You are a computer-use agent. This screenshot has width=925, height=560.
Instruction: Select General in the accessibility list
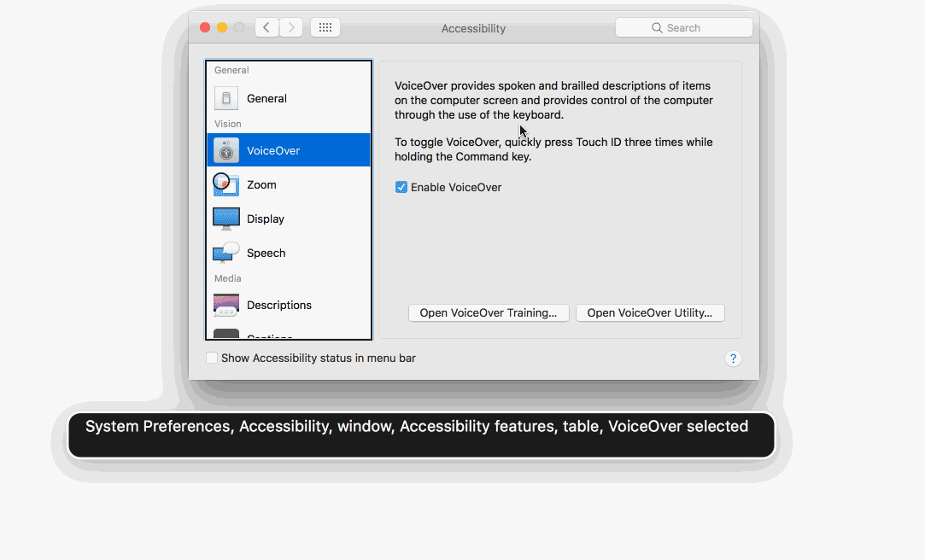pyautogui.click(x=267, y=98)
